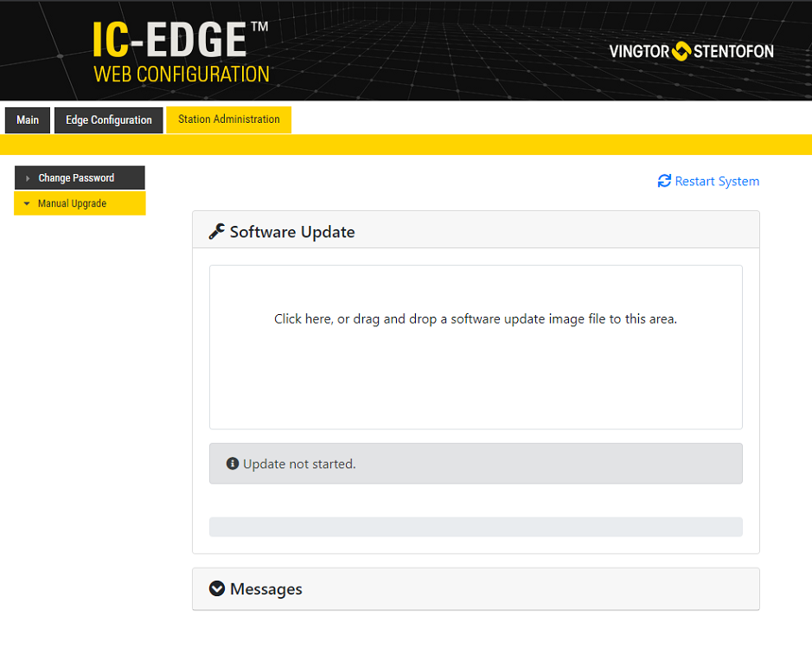
Task: Click the wrench icon in Software Update header
Action: tap(217, 231)
